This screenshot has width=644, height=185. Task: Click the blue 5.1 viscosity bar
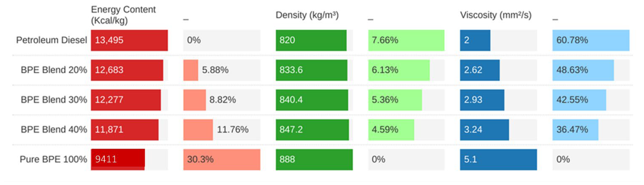(498, 160)
